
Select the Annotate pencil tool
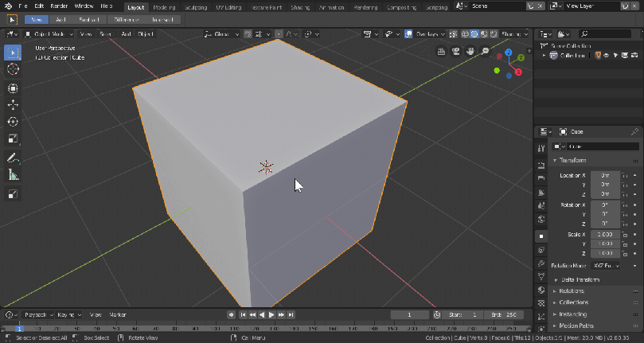tap(14, 158)
